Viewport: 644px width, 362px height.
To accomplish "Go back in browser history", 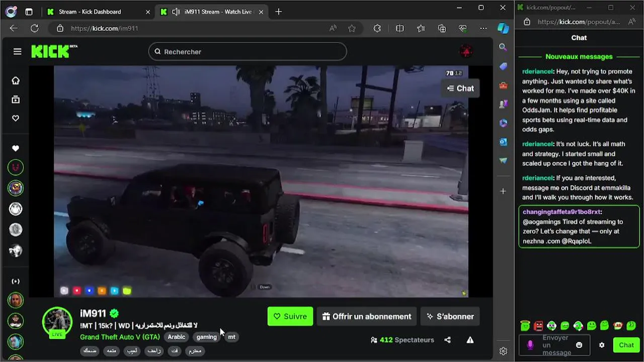I will [x=14, y=29].
